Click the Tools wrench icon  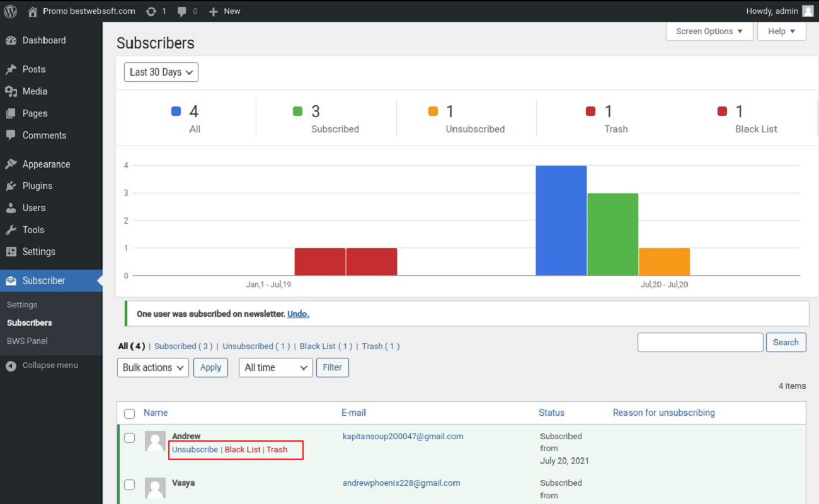(x=11, y=230)
